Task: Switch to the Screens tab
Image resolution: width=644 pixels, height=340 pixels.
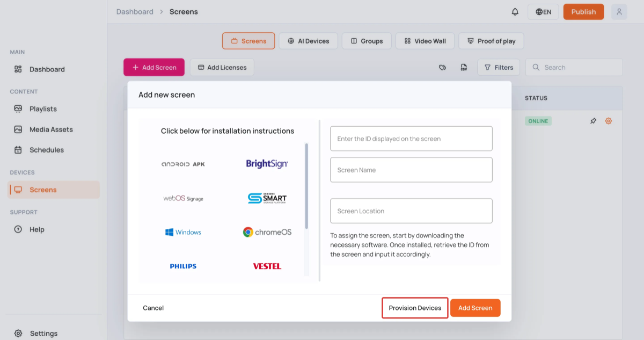Action: click(x=248, y=41)
